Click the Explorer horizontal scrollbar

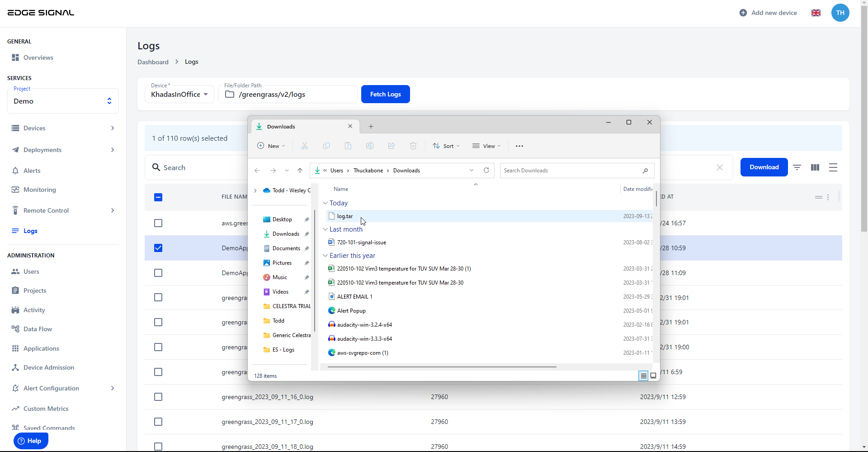coord(442,367)
